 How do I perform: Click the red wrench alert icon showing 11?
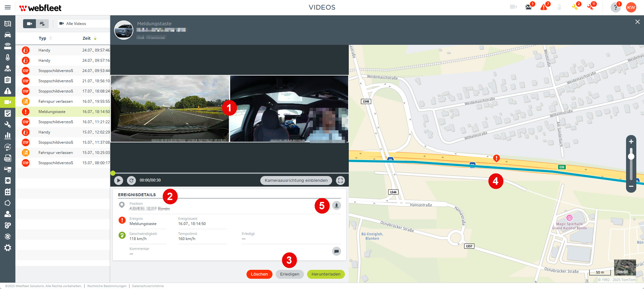click(x=591, y=6)
